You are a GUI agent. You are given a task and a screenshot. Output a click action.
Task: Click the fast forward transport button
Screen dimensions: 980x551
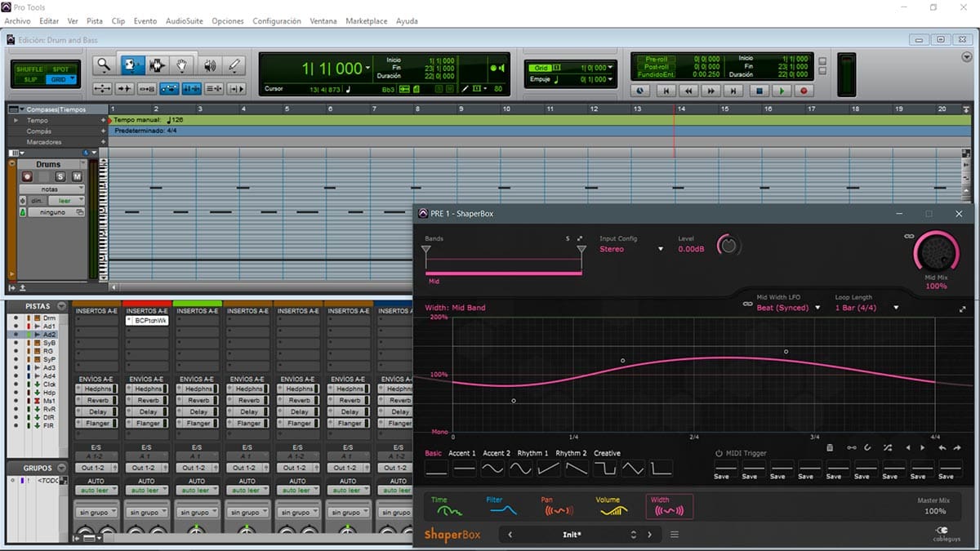pyautogui.click(x=711, y=91)
